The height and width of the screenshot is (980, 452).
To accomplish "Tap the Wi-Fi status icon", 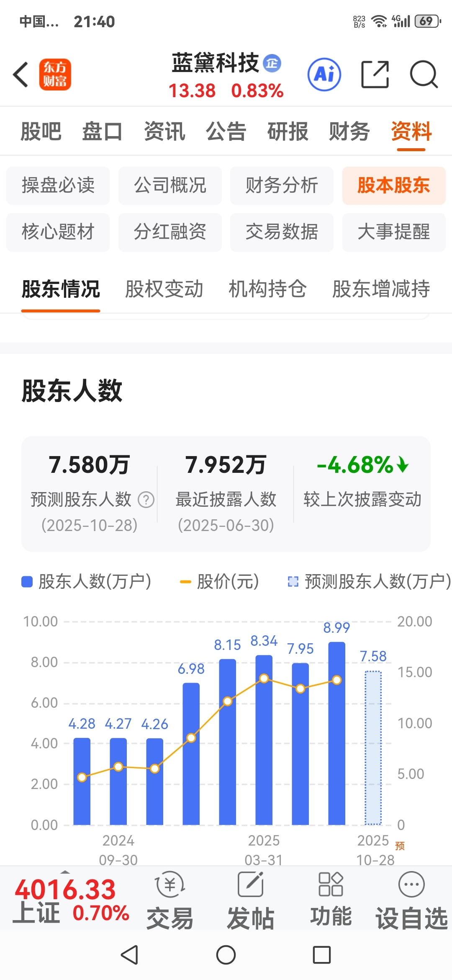I will click(x=379, y=21).
